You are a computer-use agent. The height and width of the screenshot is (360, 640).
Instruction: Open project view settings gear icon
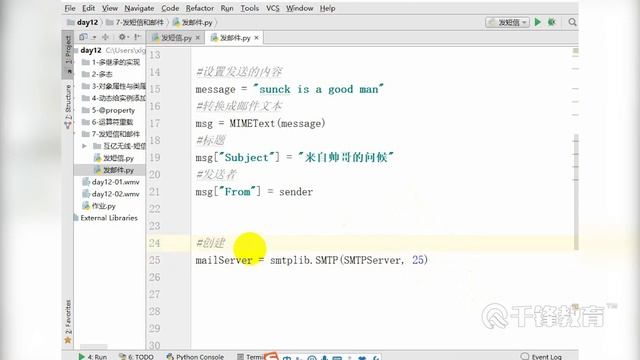[x=122, y=37]
